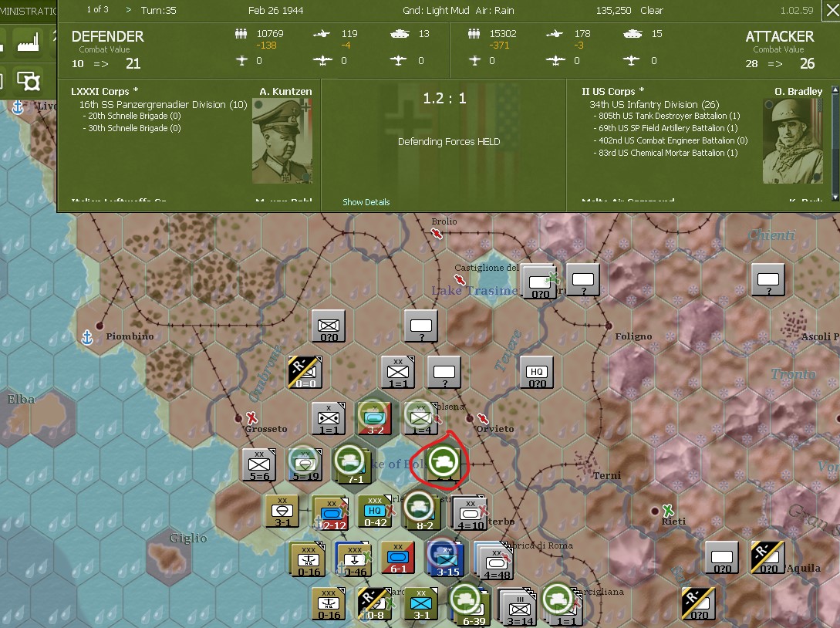Select the 0-46 HQ counter
The image size is (840, 628).
(x=353, y=559)
